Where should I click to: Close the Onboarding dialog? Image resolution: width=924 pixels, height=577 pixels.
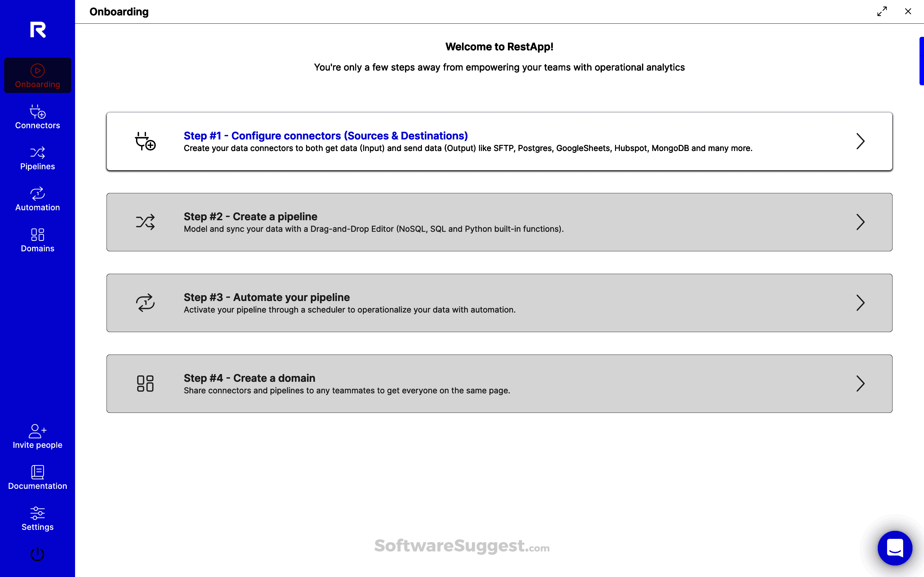pyautogui.click(x=908, y=12)
